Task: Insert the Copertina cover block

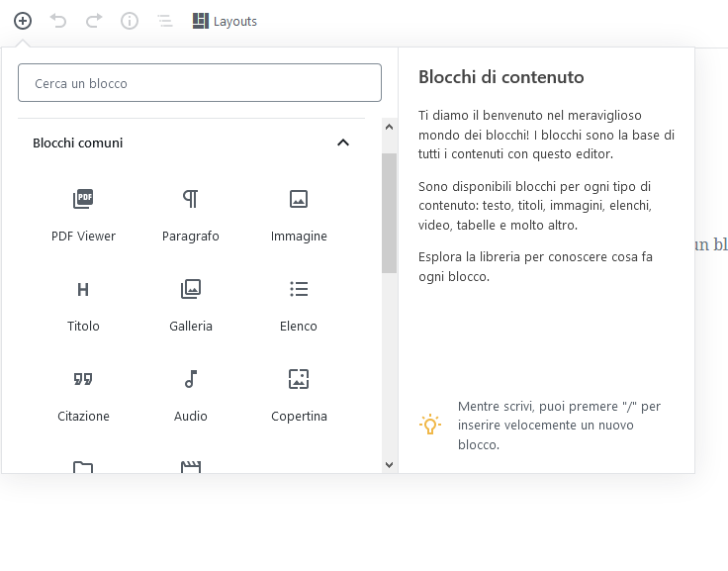Action: tap(299, 392)
